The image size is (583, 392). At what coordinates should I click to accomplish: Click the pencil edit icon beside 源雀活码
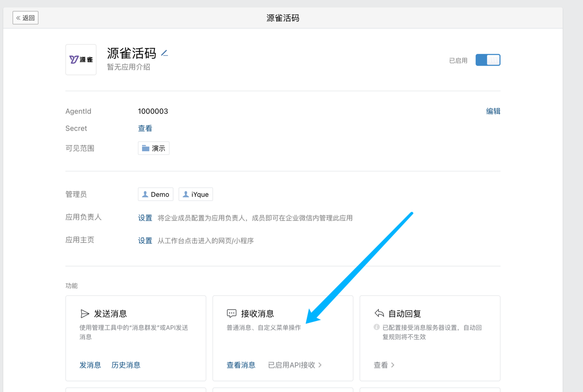(x=164, y=53)
